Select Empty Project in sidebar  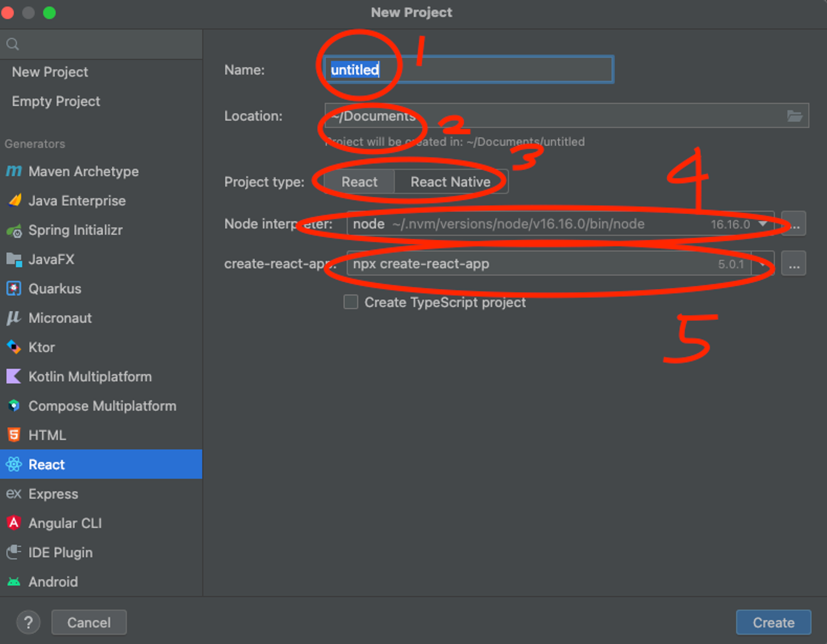point(56,101)
